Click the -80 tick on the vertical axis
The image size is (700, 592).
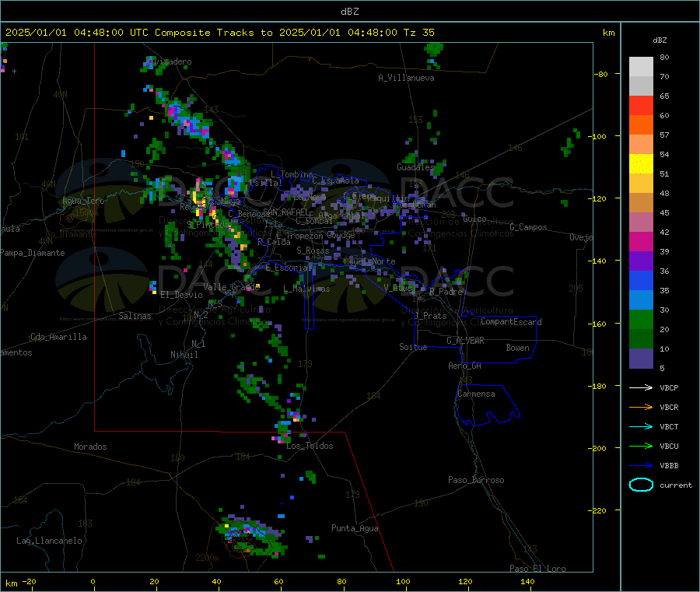click(601, 74)
